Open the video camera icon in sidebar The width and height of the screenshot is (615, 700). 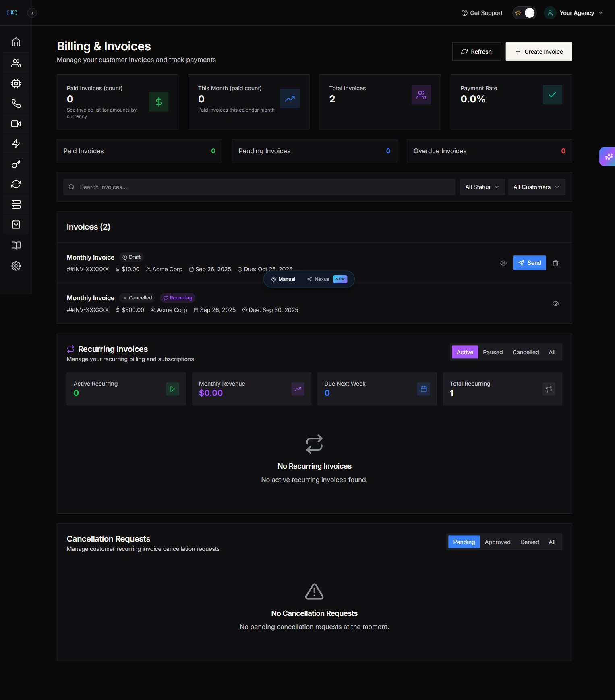pyautogui.click(x=16, y=124)
